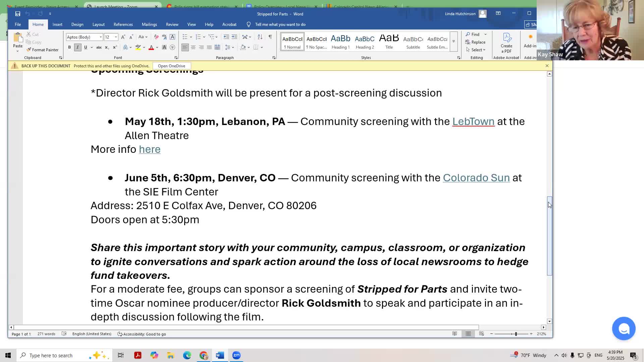This screenshot has height=362, width=644.
Task: Expand bullet list style dropdown arrow
Action: pyautogui.click(x=191, y=37)
